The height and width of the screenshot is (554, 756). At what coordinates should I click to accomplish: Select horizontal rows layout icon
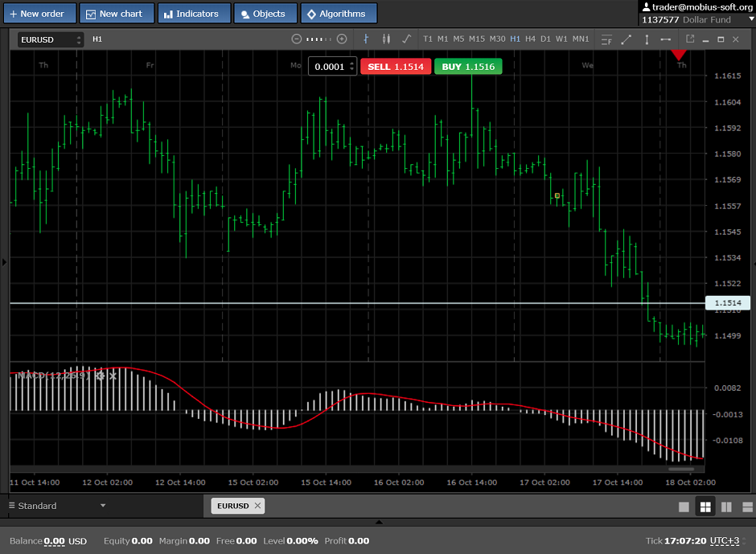[747, 507]
